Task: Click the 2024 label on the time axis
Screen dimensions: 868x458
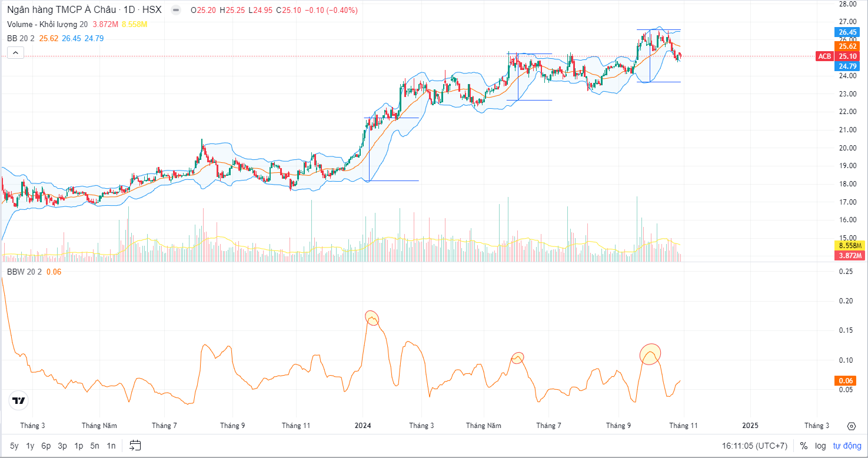Action: [x=363, y=426]
